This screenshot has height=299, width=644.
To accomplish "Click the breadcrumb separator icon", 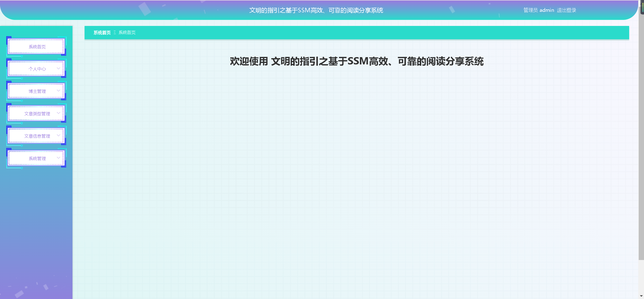I will (115, 32).
